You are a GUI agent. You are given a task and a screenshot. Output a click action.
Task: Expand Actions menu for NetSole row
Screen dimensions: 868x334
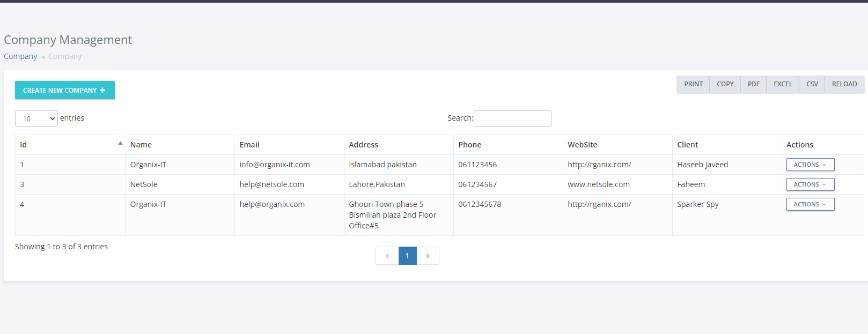click(x=810, y=184)
